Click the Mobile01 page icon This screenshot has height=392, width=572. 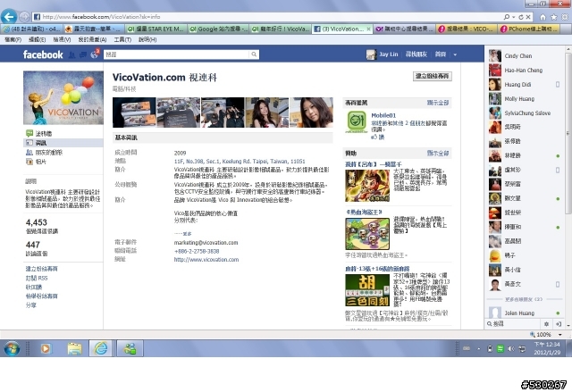click(357, 122)
